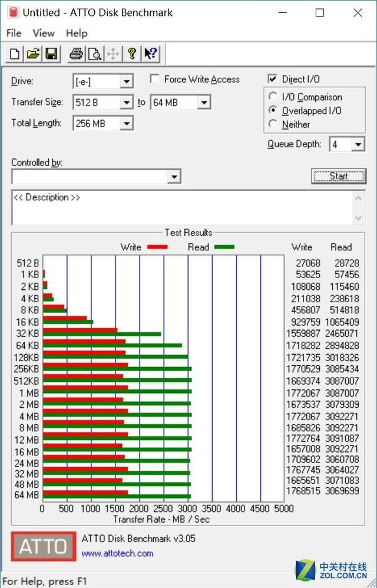Click the Start button

(x=338, y=176)
